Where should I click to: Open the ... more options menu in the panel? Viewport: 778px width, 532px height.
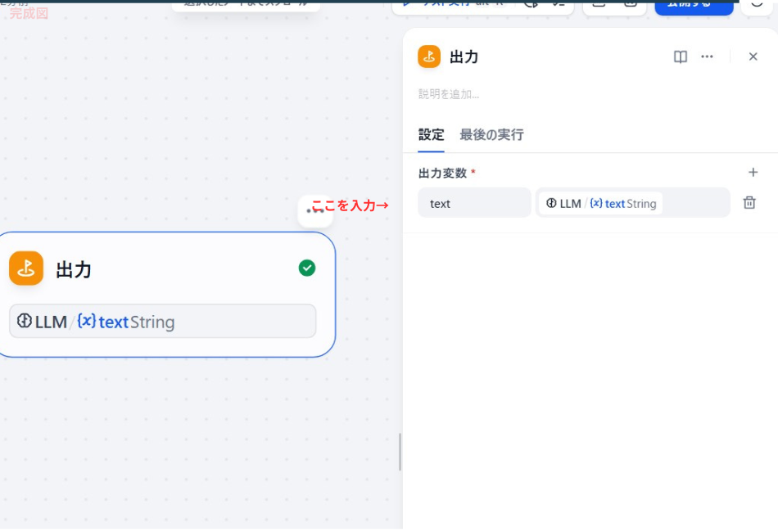pyautogui.click(x=708, y=56)
